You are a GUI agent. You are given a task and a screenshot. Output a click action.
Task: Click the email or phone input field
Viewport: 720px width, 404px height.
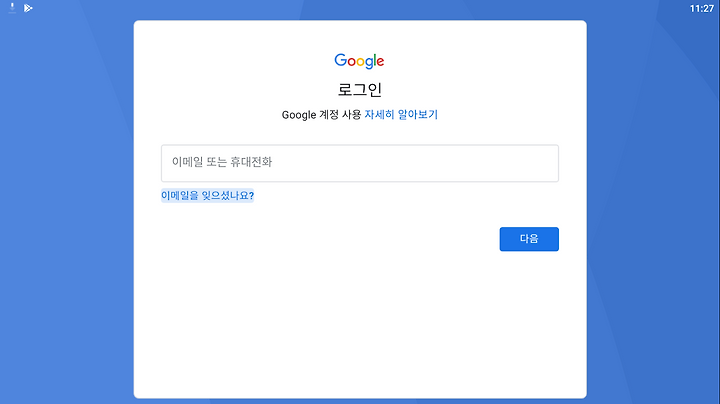tap(360, 163)
